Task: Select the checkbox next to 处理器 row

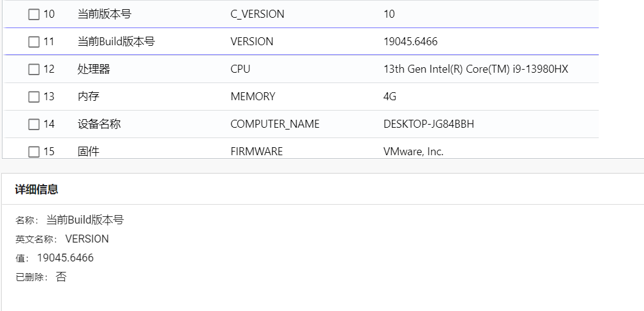Action: tap(34, 69)
